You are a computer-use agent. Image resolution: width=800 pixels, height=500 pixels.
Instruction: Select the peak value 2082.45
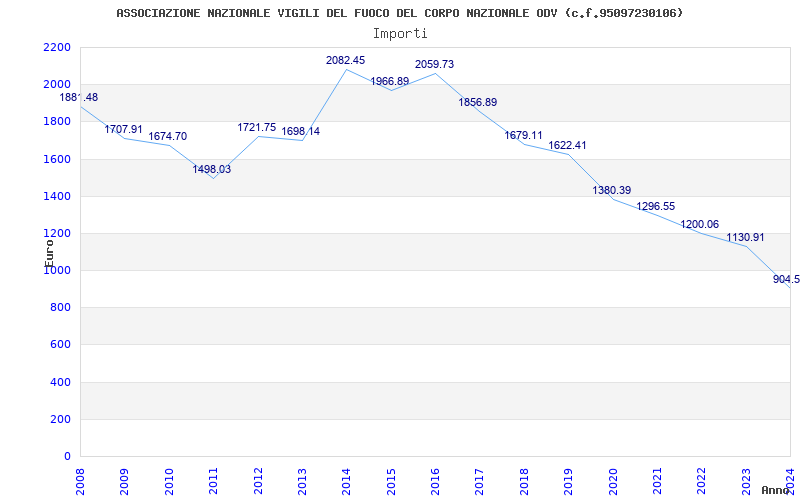[x=345, y=60]
